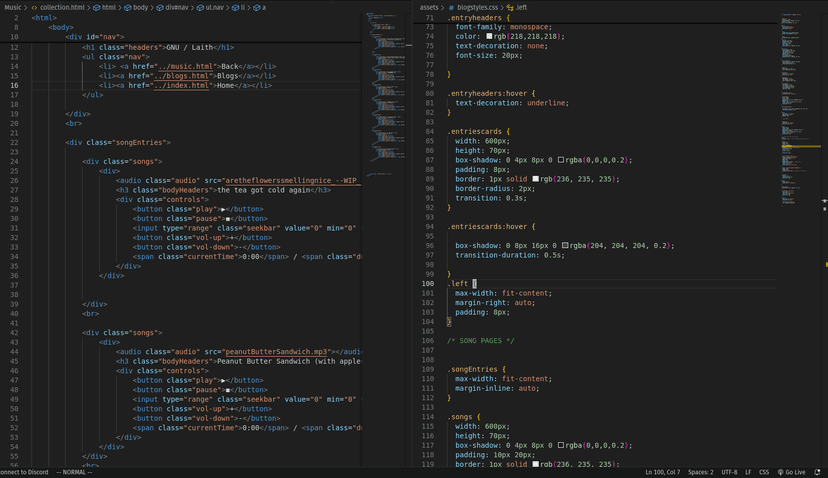Open the Spaces: 2 indentation setting

700,472
